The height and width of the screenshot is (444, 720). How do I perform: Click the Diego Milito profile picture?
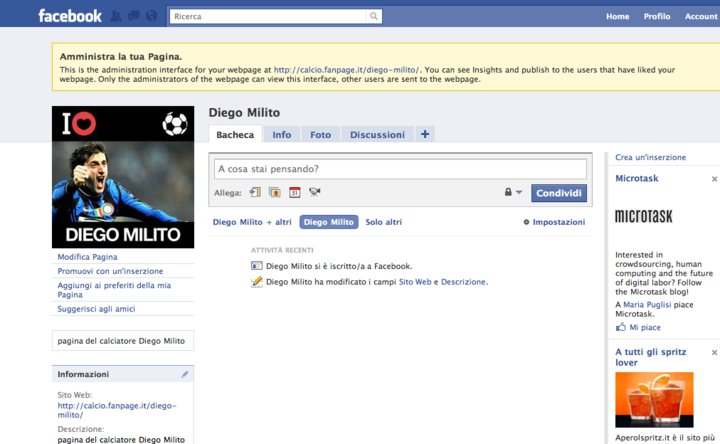pos(123,177)
